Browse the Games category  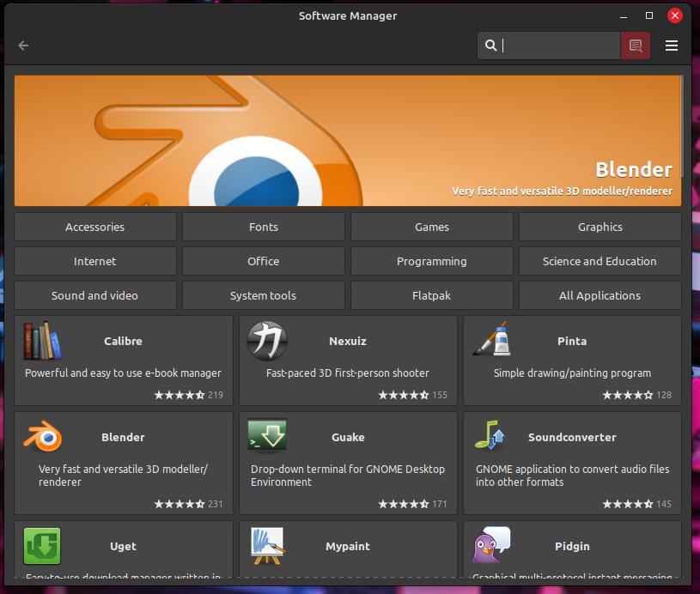pyautogui.click(x=432, y=227)
